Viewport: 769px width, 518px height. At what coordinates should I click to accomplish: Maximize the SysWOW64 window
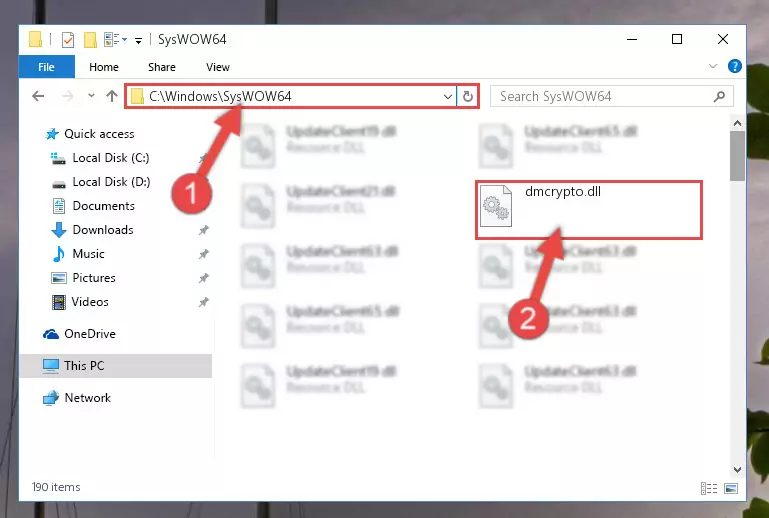(x=677, y=39)
